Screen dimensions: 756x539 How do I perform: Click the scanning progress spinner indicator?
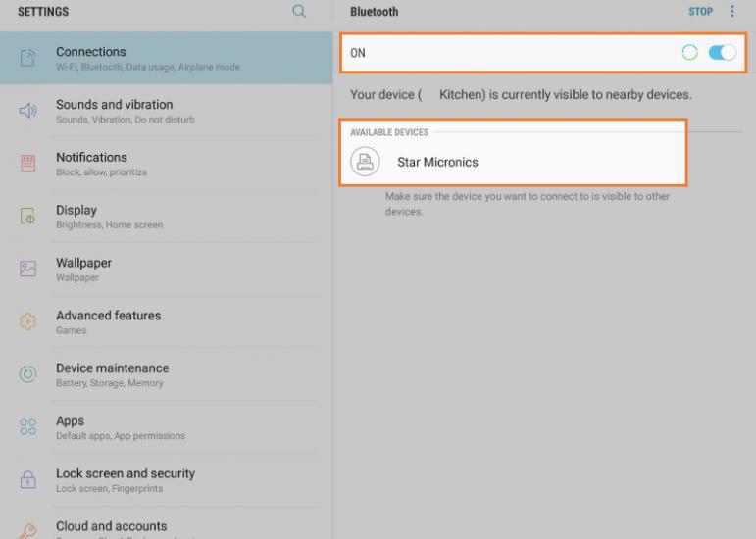tap(690, 53)
